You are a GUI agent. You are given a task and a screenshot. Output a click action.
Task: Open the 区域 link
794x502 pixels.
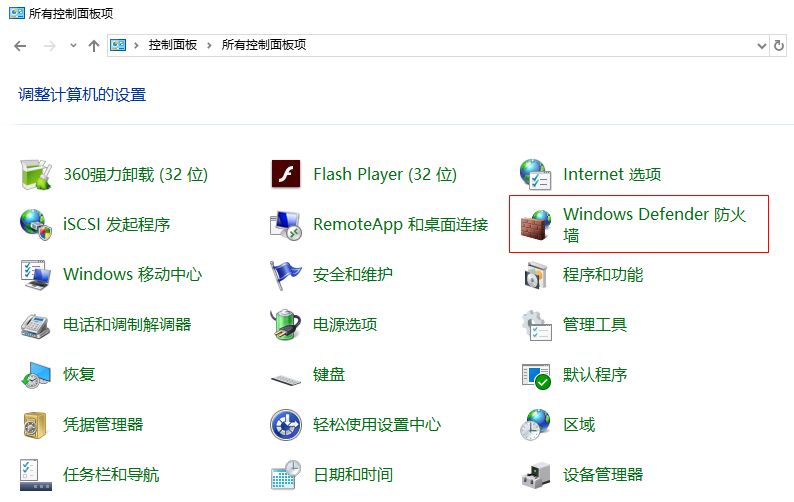tap(579, 424)
